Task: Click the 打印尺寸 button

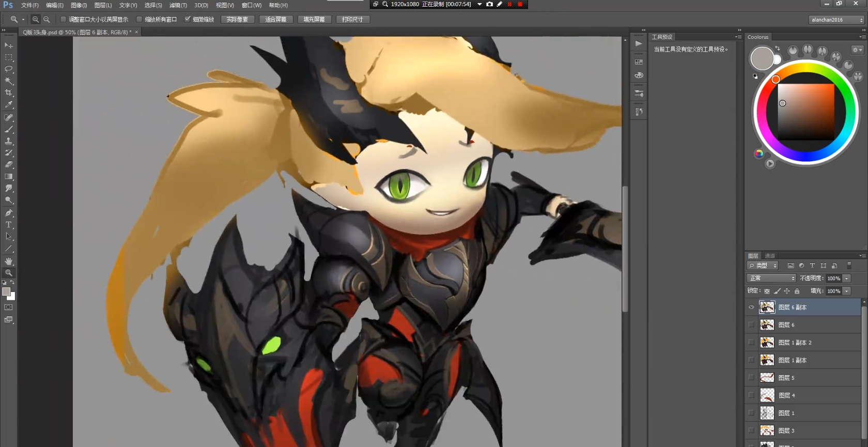Action: pos(353,20)
